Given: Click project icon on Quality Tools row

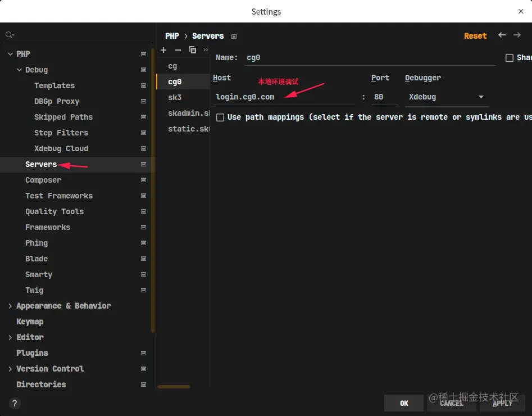Looking at the screenshot, I should click(x=143, y=211).
